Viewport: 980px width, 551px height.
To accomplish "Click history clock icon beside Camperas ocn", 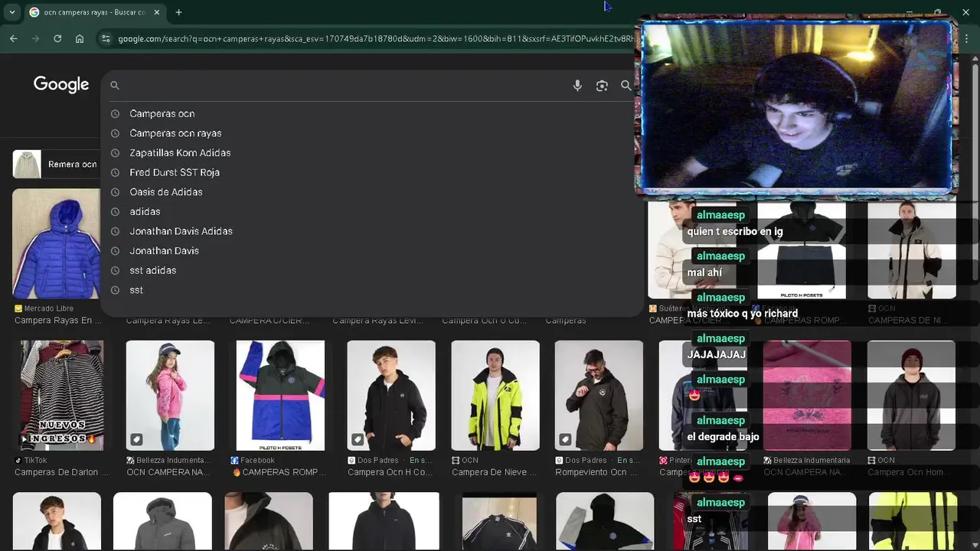I will coord(115,113).
